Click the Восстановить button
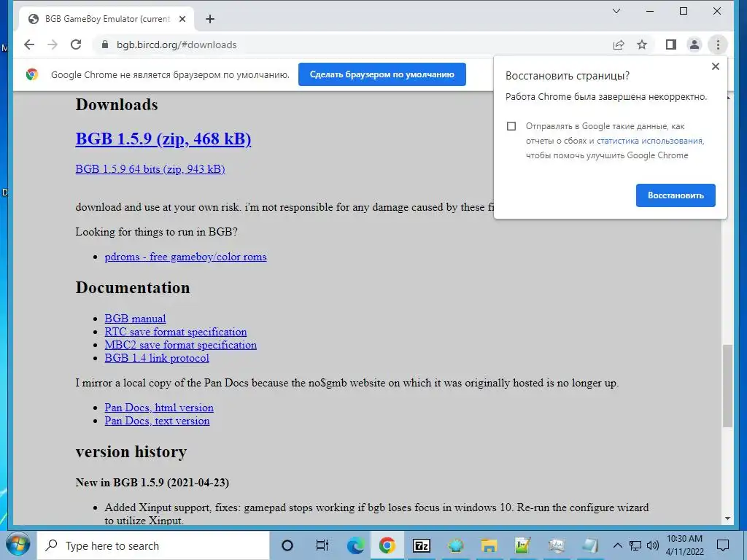Screen dimensions: 747x560 coord(676,195)
